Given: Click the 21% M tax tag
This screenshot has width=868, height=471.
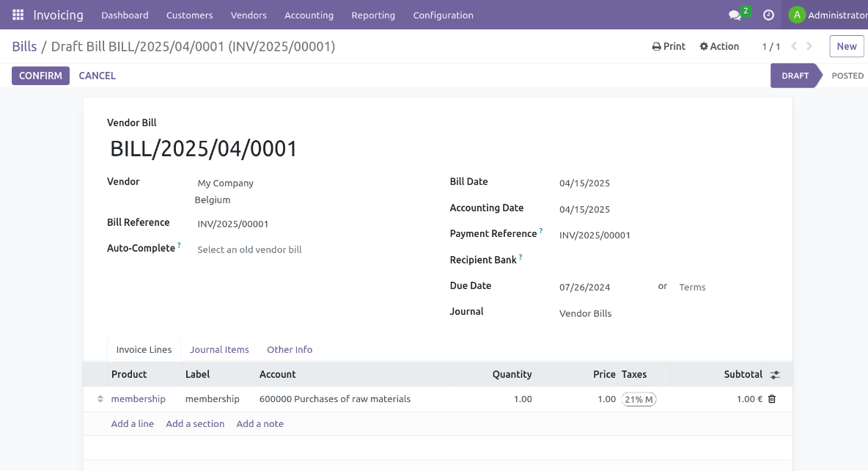Looking at the screenshot, I should (x=639, y=400).
